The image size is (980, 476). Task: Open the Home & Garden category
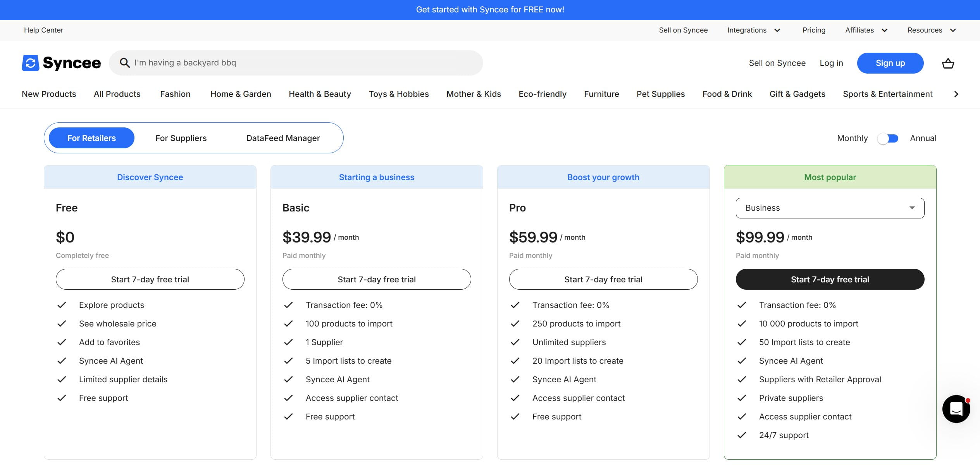click(241, 94)
